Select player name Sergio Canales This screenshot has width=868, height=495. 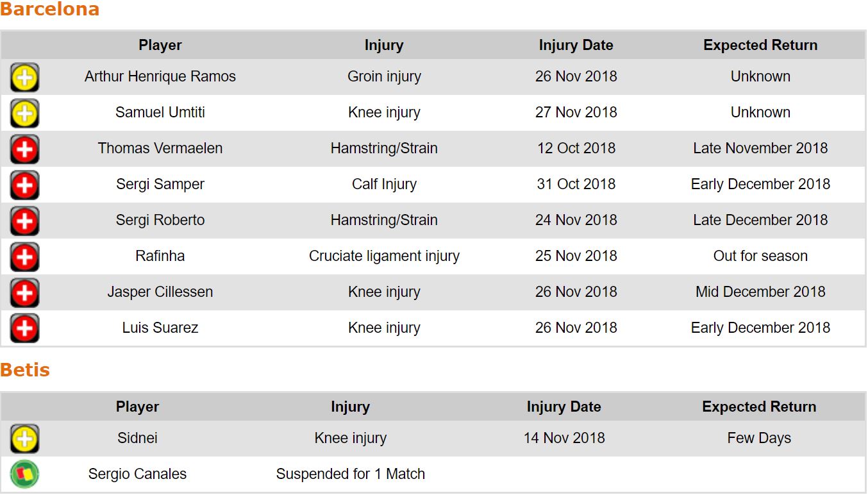point(137,474)
